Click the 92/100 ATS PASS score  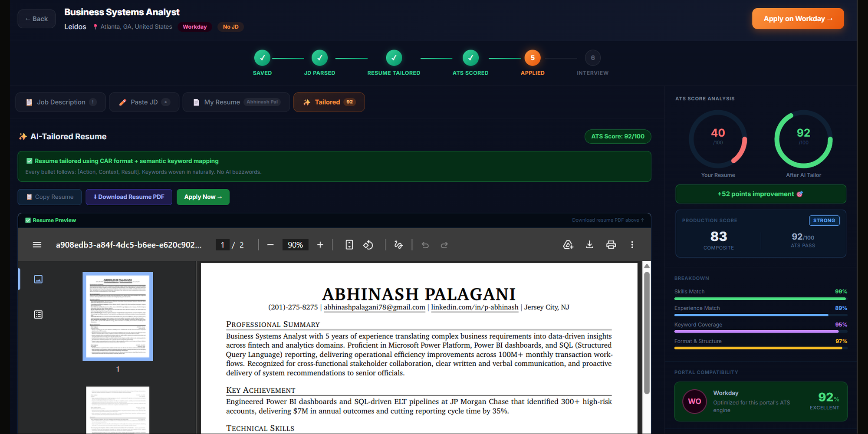pos(803,240)
